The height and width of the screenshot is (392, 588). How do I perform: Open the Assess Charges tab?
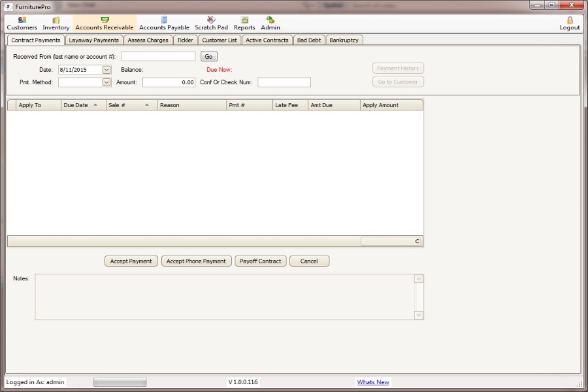(148, 40)
